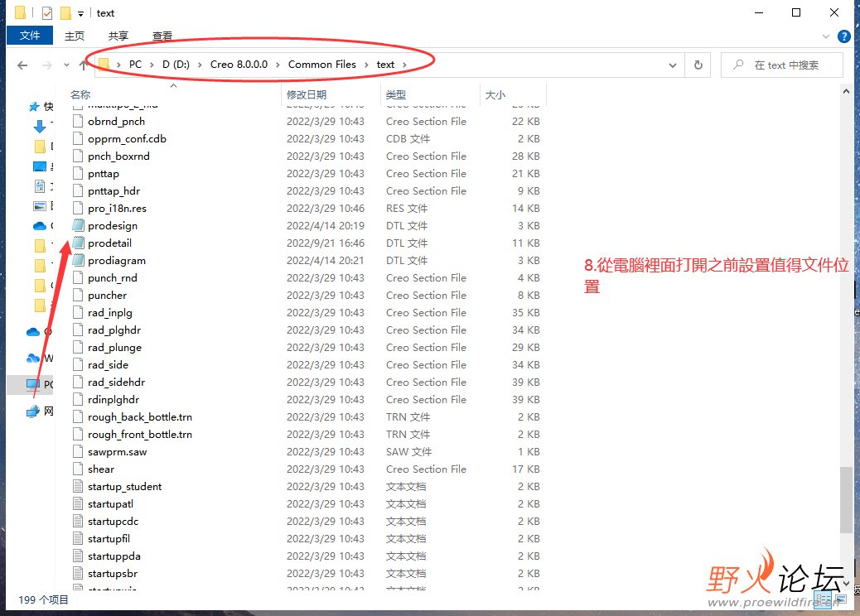
Task: Select the prodiagram DTL file icon
Action: click(x=79, y=260)
